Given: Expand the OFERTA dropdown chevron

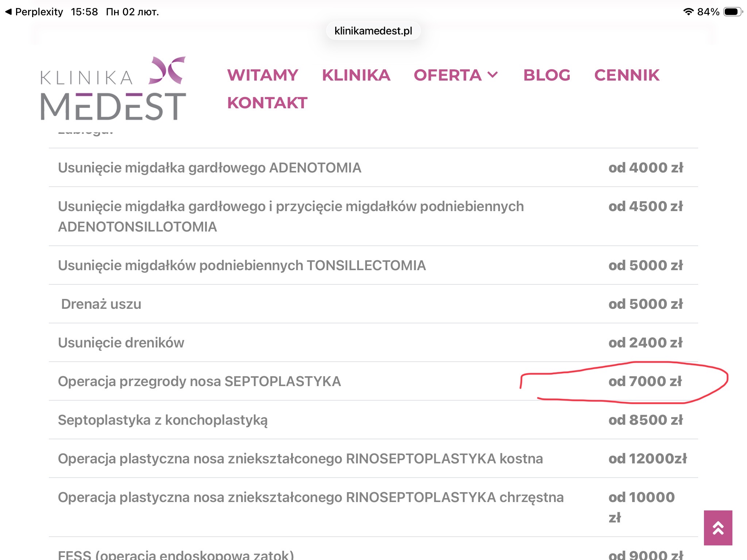Looking at the screenshot, I should (x=493, y=75).
